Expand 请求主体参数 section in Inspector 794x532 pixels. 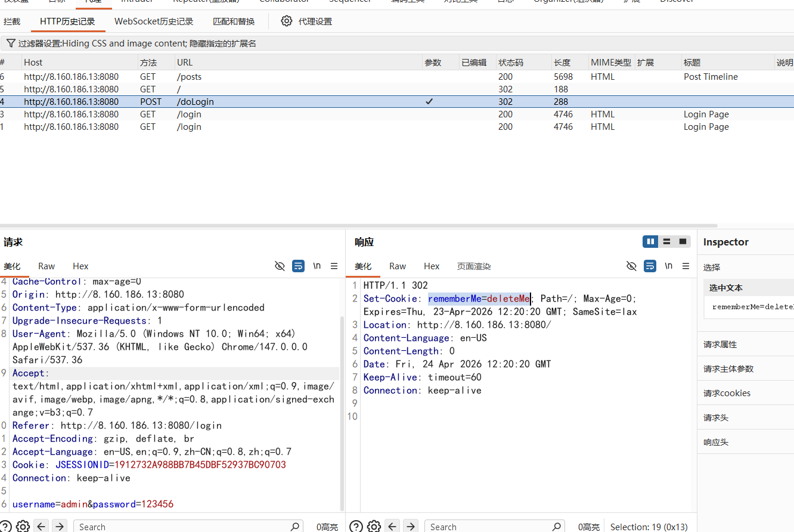(728, 369)
